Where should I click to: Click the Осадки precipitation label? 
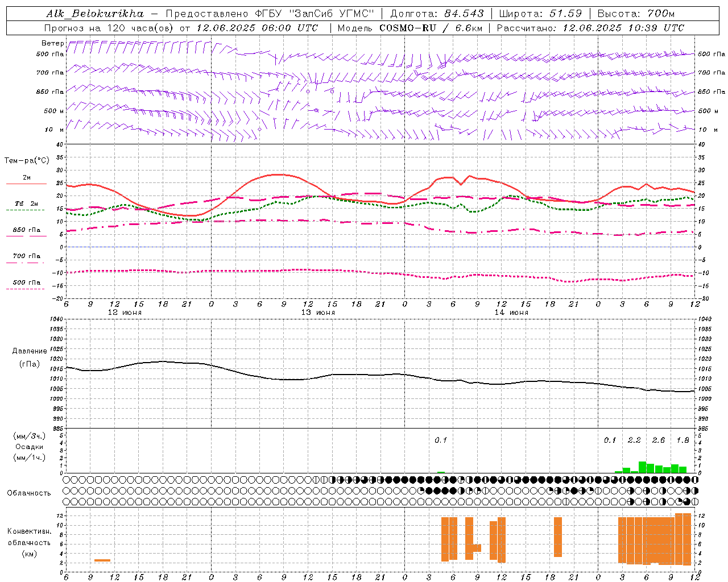coord(30,447)
